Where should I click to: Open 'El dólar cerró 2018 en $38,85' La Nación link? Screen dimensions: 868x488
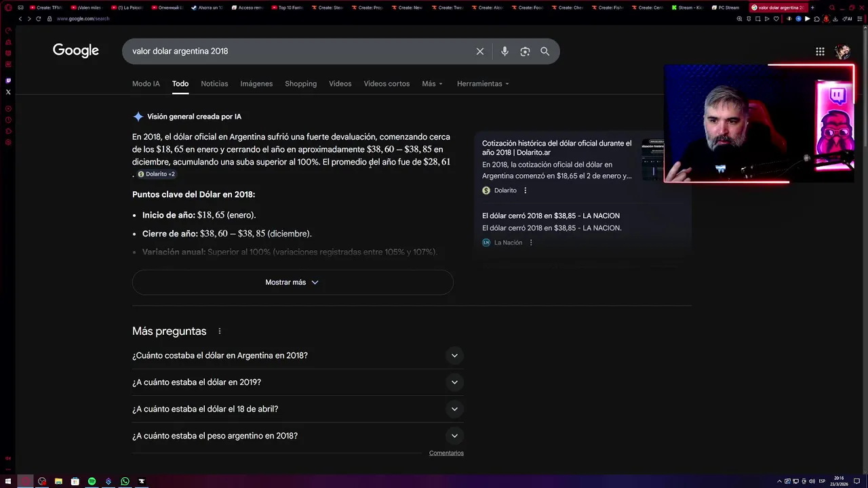point(551,216)
